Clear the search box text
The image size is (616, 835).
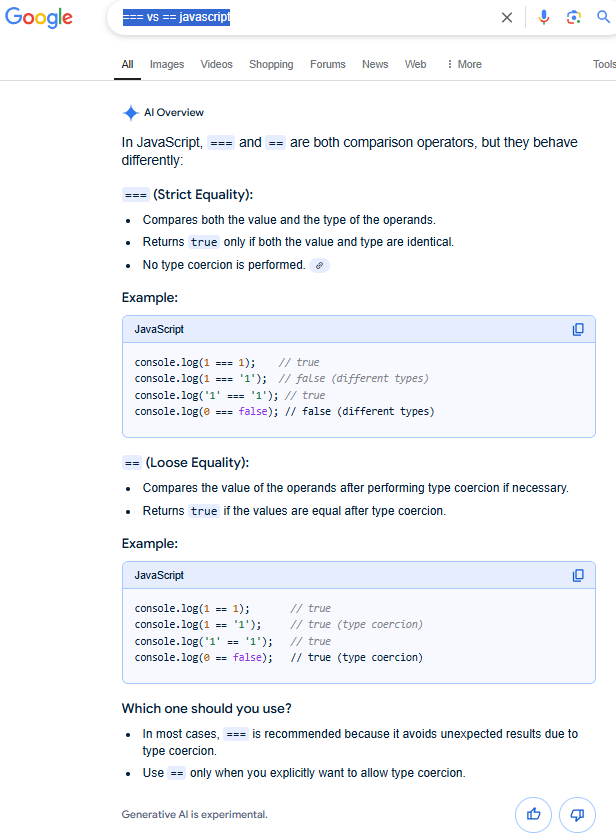[x=507, y=17]
